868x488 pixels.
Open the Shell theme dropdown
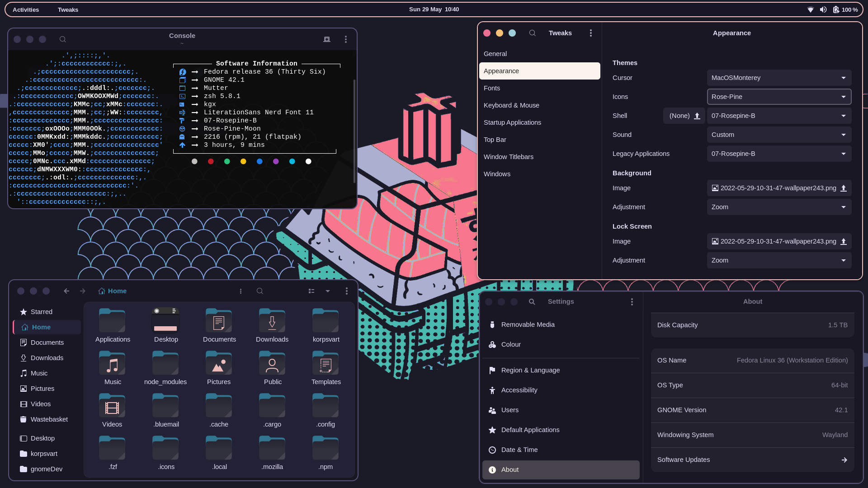point(779,116)
